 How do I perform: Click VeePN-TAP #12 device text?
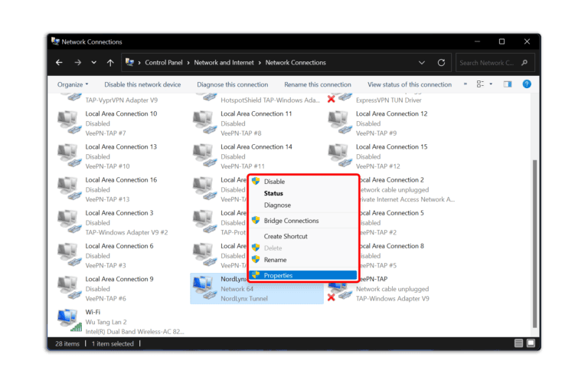pos(378,166)
